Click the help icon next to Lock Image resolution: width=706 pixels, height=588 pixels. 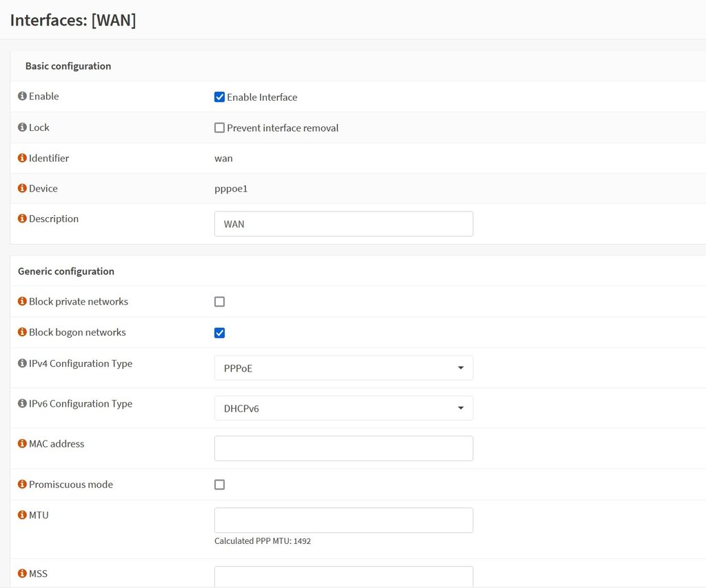click(22, 127)
